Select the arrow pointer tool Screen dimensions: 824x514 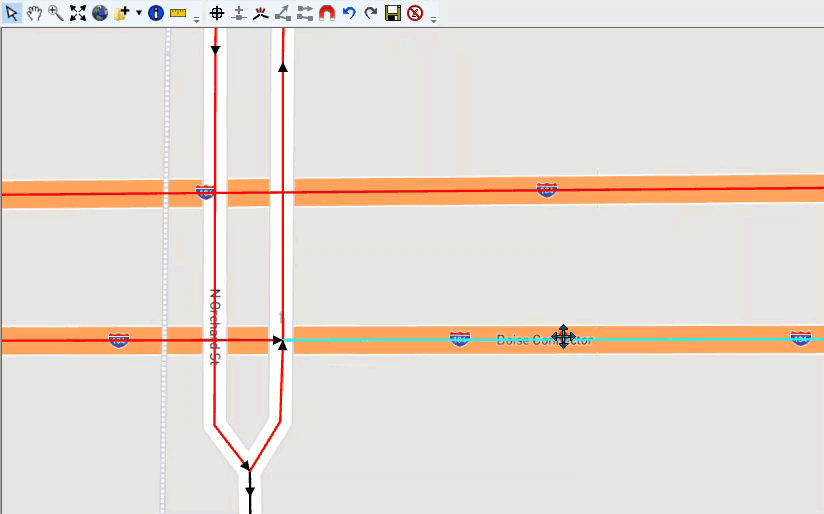click(x=12, y=13)
